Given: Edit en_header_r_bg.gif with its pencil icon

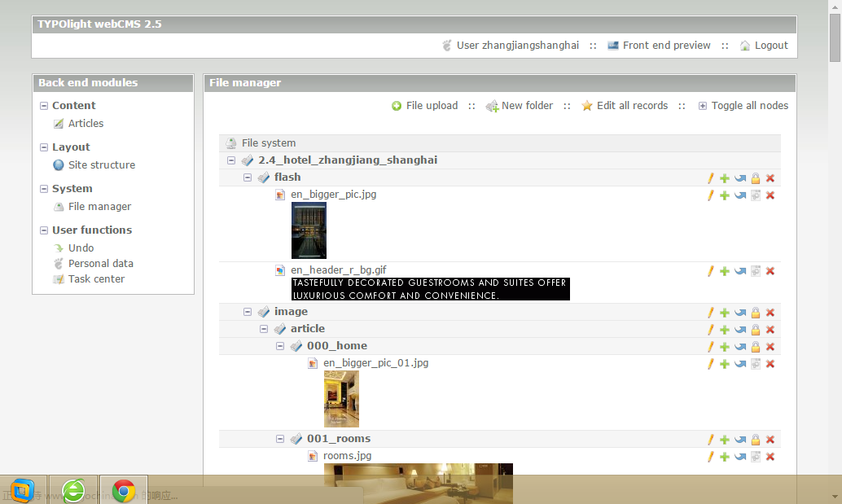Looking at the screenshot, I should [710, 271].
